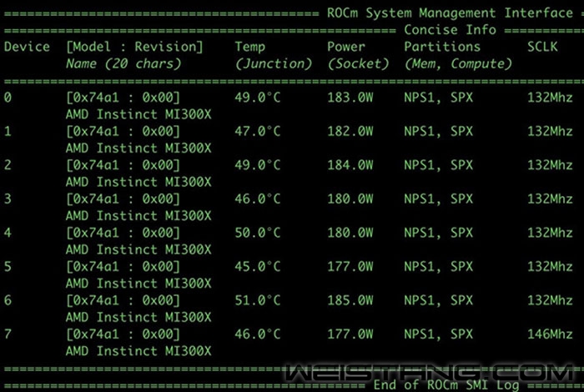Click 'AMD Instinct MI300X' under device 6

[138, 317]
